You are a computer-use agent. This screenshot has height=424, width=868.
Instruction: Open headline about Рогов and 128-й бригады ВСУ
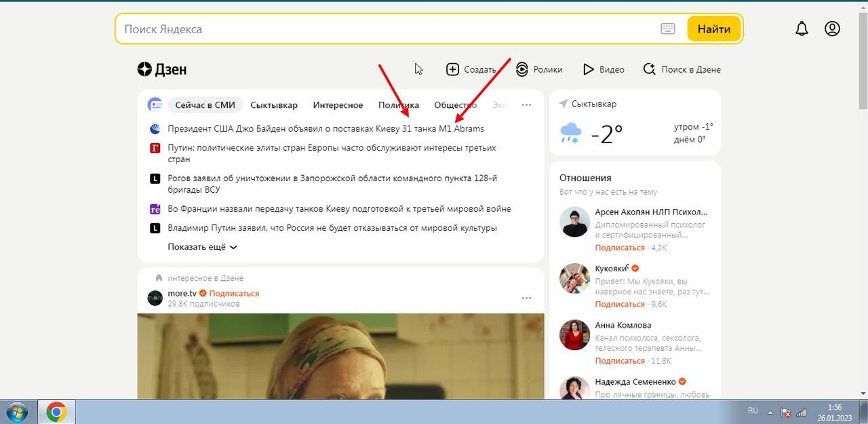332,184
